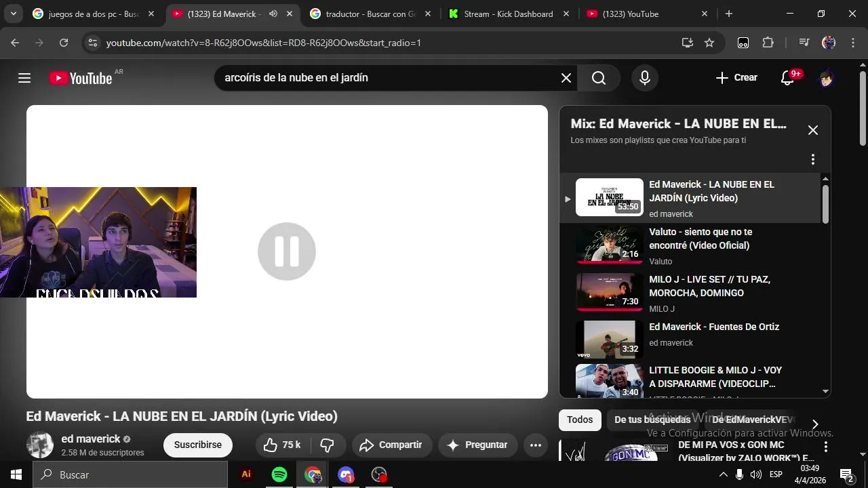Open the browser extensions puzzle icon
868x488 pixels.
(x=768, y=43)
